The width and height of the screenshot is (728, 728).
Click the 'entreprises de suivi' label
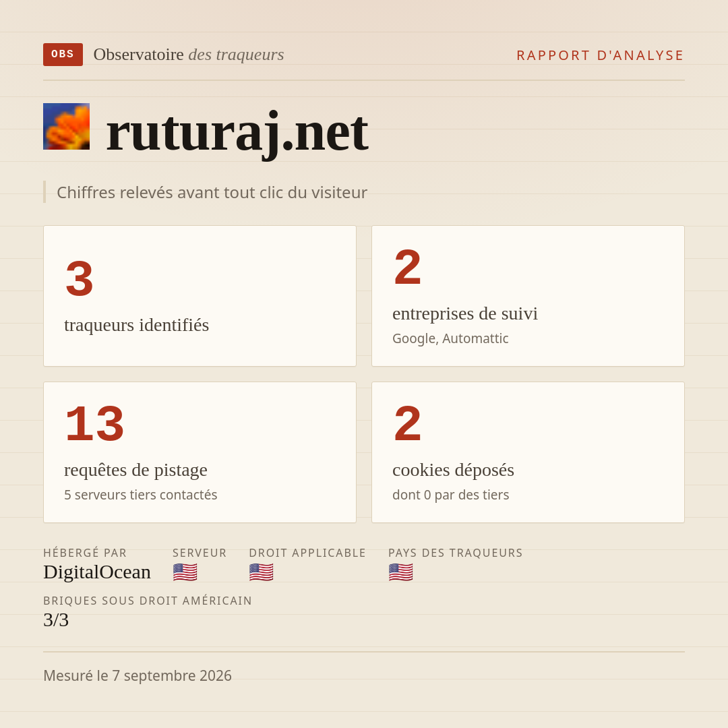pyautogui.click(x=464, y=314)
